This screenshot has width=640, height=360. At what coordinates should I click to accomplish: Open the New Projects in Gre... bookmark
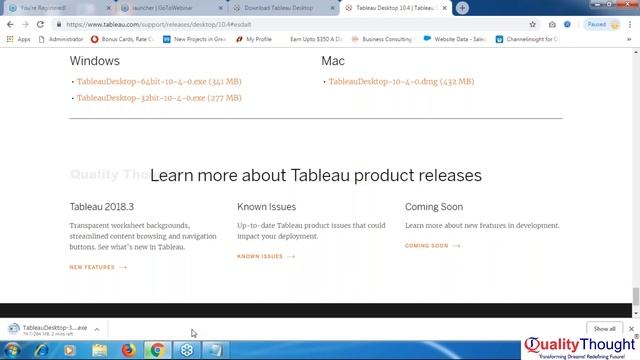pos(195,39)
